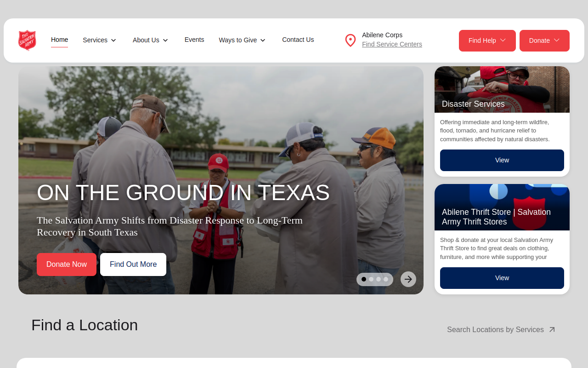
Task: Select the second carousel slide dot
Action: [371, 279]
